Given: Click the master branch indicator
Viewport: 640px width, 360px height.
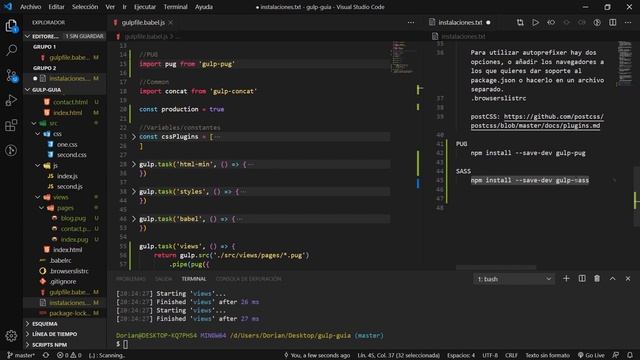Looking at the screenshot, I should tap(21, 355).
